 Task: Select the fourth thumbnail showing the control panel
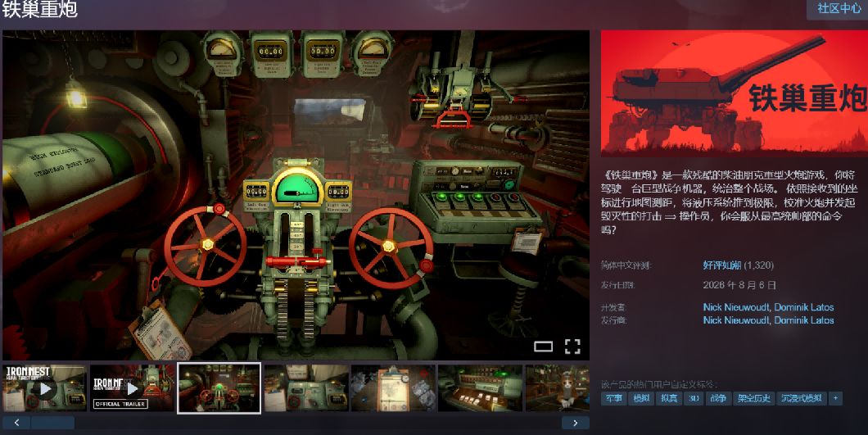306,388
